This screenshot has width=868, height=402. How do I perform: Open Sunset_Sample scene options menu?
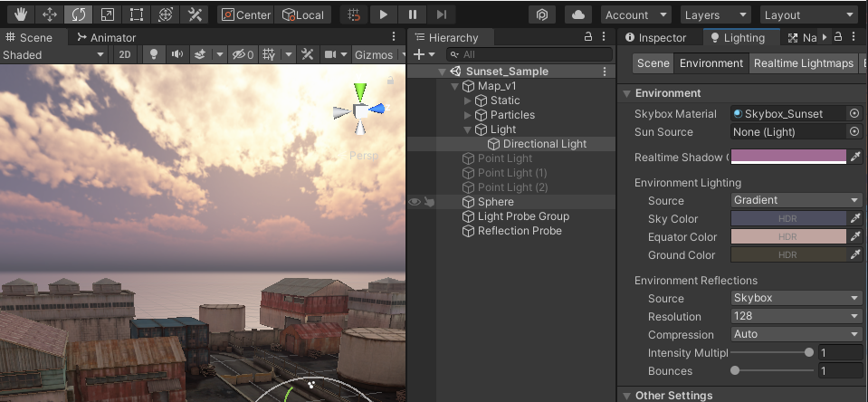pyautogui.click(x=605, y=72)
